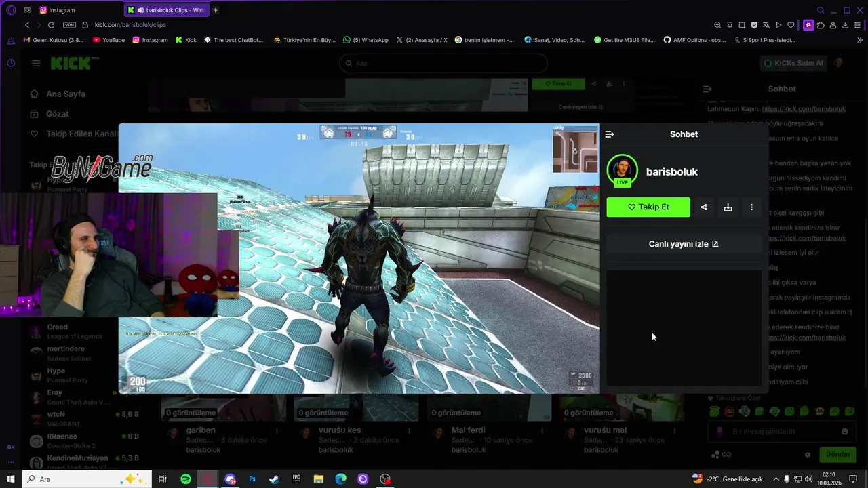Click the heart bookmark icon in address bar
Screen dimensions: 868x488
click(791, 25)
